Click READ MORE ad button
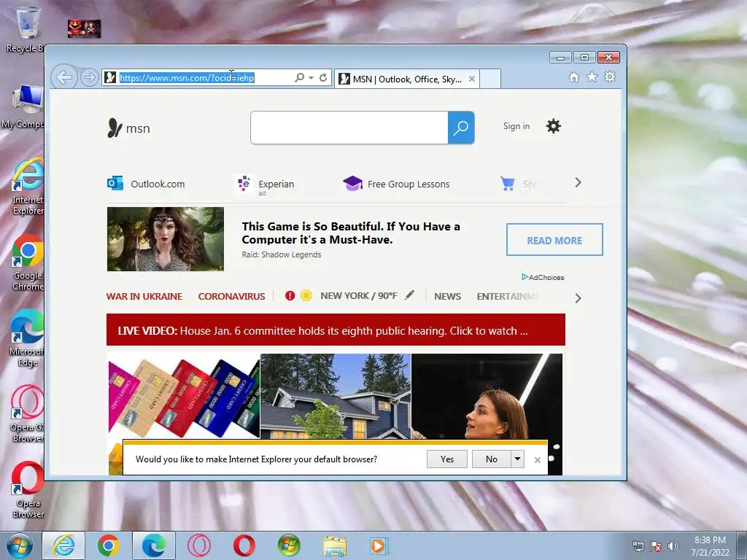The height and width of the screenshot is (560, 747). (x=554, y=239)
